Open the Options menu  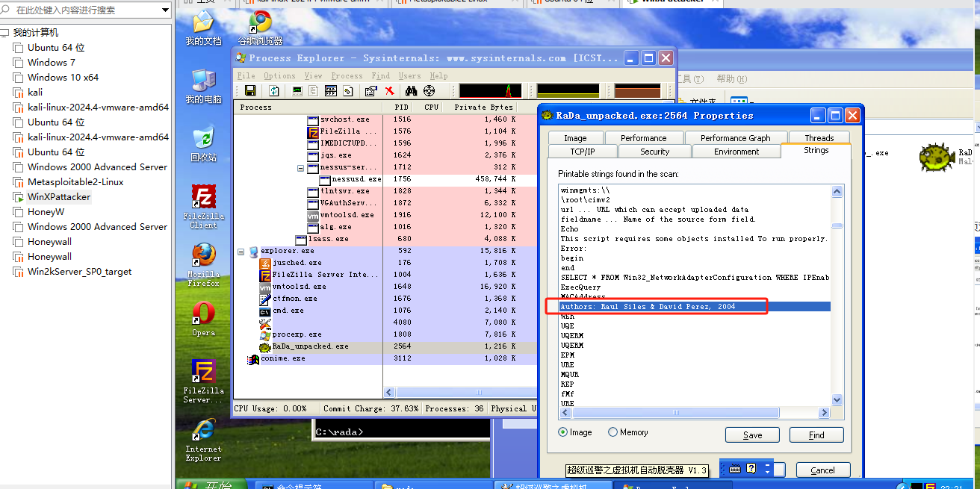(x=279, y=75)
